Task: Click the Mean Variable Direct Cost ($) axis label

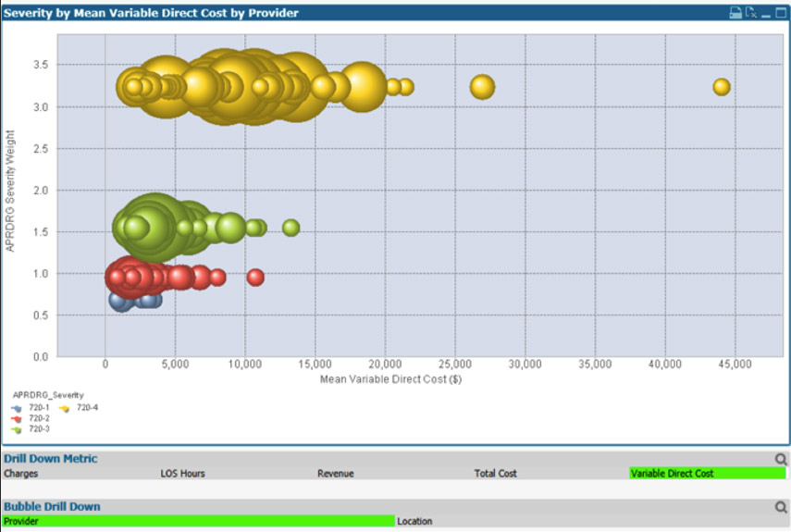Action: point(391,379)
